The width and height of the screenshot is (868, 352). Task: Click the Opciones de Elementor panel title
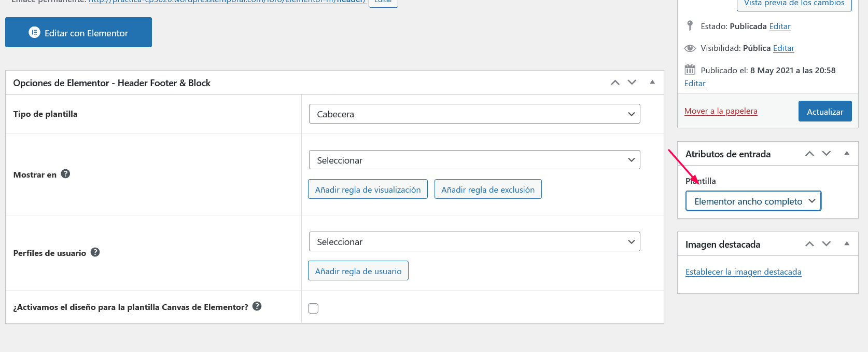(x=112, y=83)
